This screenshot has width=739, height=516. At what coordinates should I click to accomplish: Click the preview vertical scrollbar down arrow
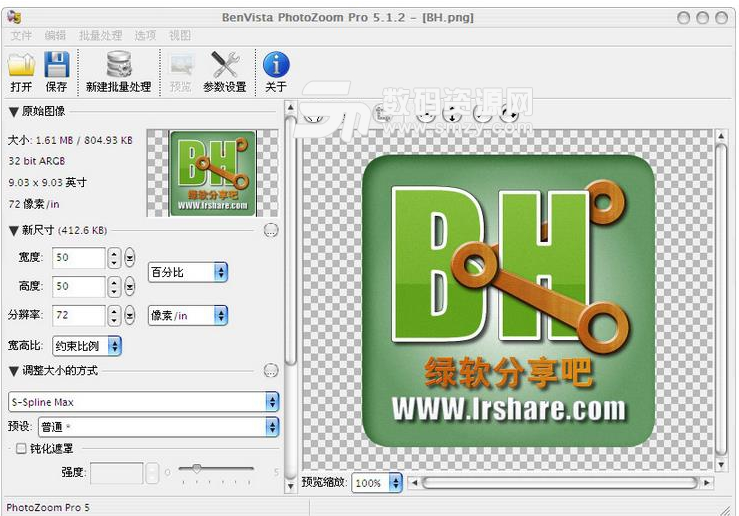point(721,465)
